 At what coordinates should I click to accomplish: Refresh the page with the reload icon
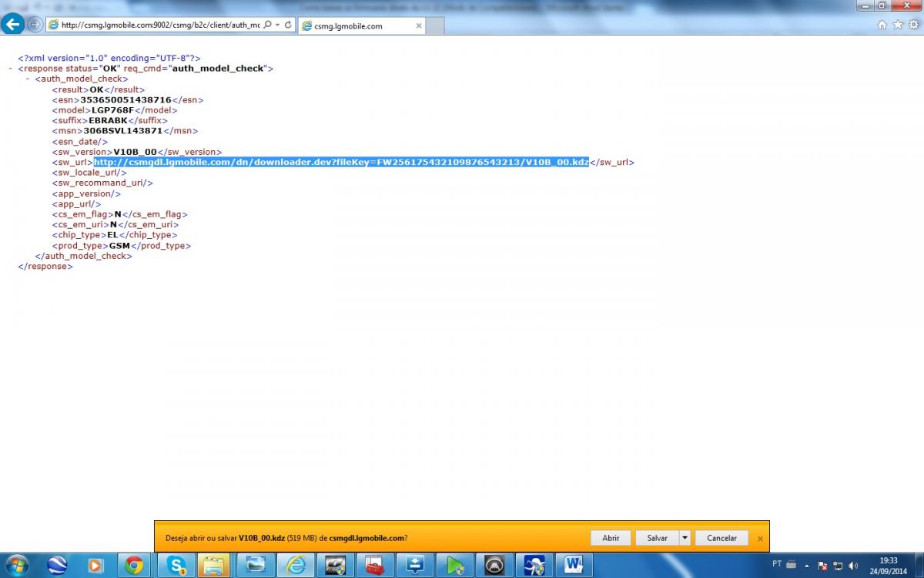[x=288, y=25]
